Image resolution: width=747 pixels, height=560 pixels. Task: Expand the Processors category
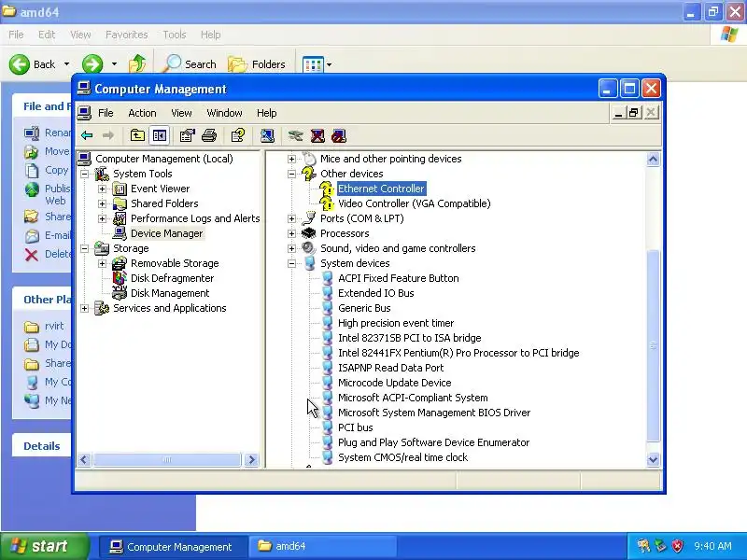click(x=291, y=233)
